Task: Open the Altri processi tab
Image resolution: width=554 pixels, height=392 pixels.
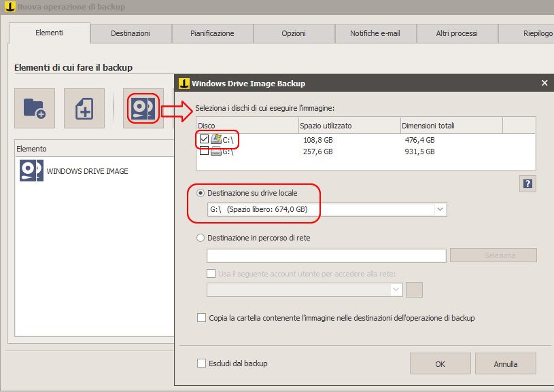Action: tap(457, 33)
